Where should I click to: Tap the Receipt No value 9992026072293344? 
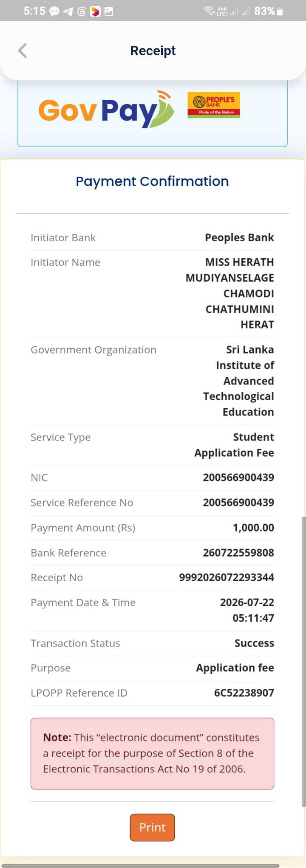tap(227, 577)
